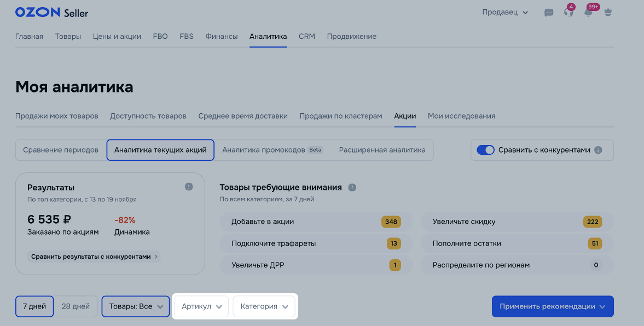This screenshot has height=326, width=644.
Task: Click the crown premium icon
Action: click(x=608, y=13)
